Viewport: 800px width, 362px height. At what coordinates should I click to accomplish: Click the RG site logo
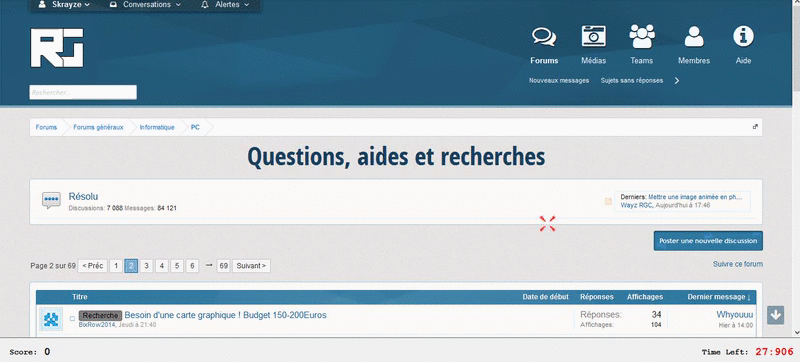[57, 47]
